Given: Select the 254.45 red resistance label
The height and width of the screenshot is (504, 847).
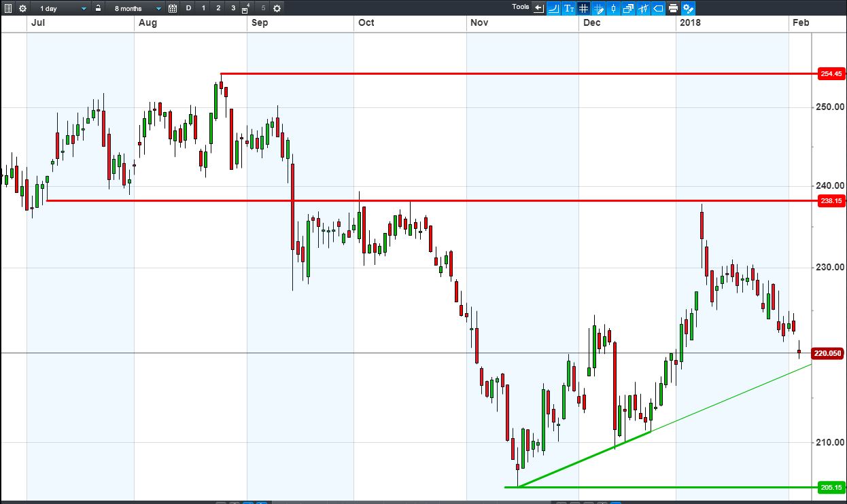Looking at the screenshot, I should click(831, 74).
